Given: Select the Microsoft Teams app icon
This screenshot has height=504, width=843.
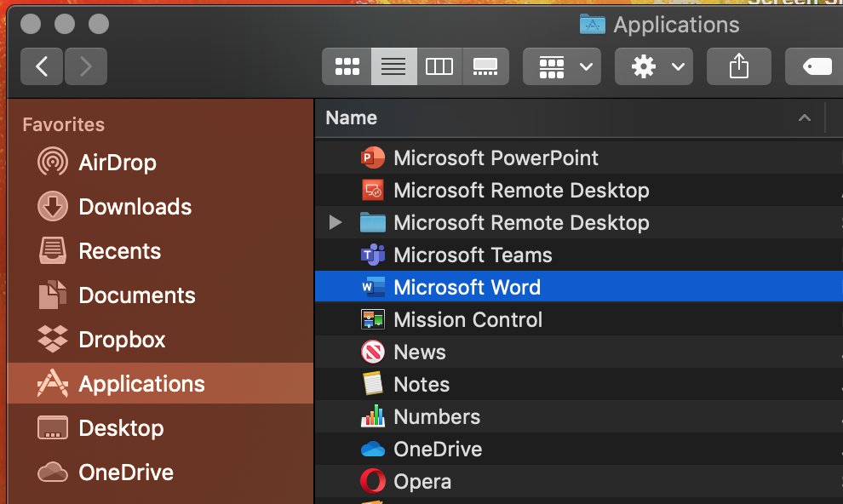Looking at the screenshot, I should 373,255.
